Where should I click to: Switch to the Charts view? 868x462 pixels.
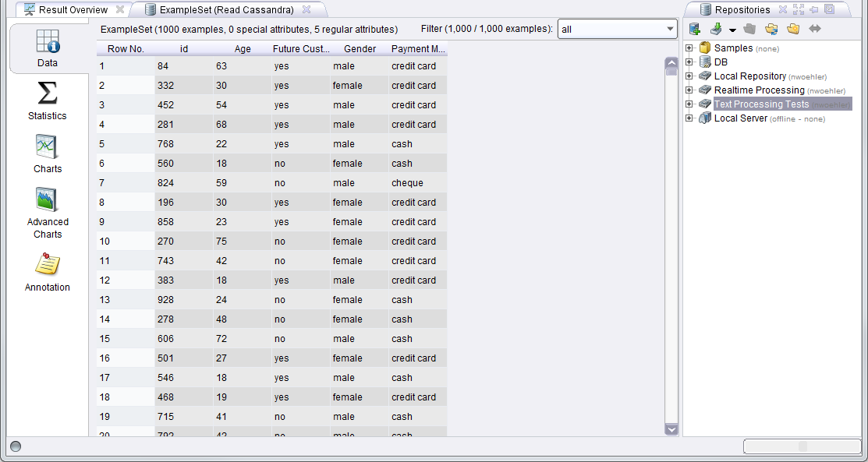point(48,154)
